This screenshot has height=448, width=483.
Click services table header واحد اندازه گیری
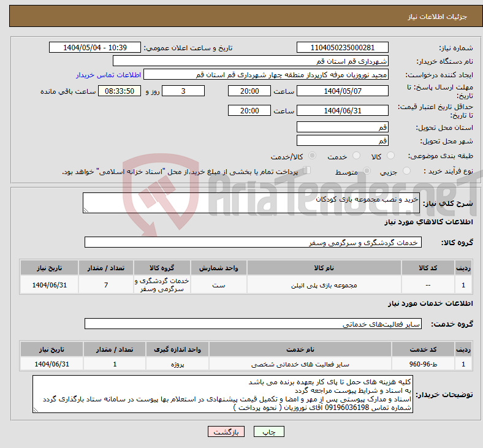pyautogui.click(x=177, y=349)
